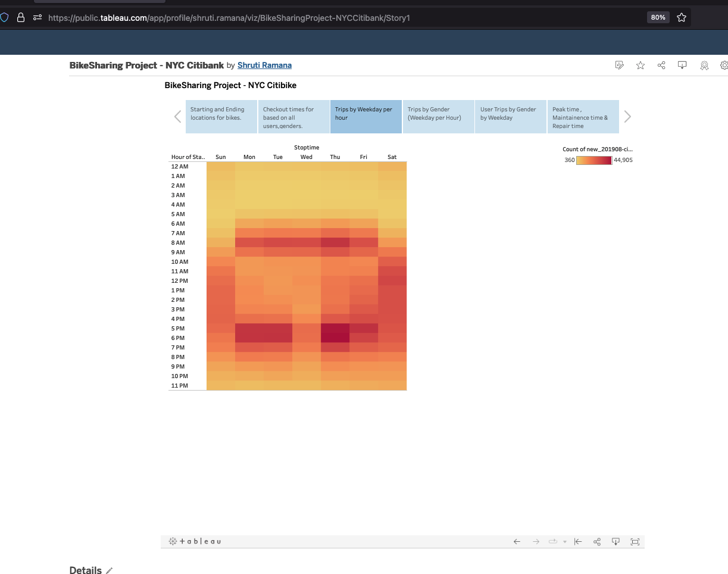Click the Redo arrow in Tableau toolbar
The image size is (728, 574).
tap(536, 541)
